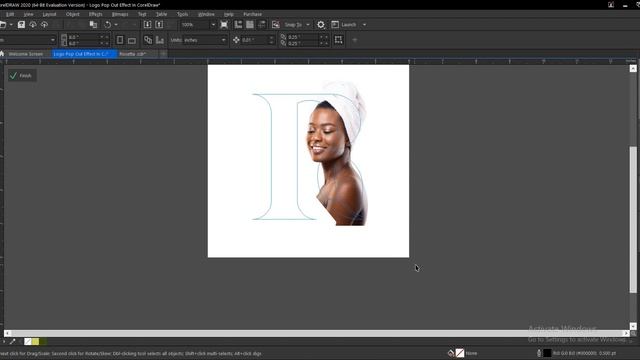Switch to the Logo Pop Out Effect tab
640x360 pixels.
pos(83,54)
